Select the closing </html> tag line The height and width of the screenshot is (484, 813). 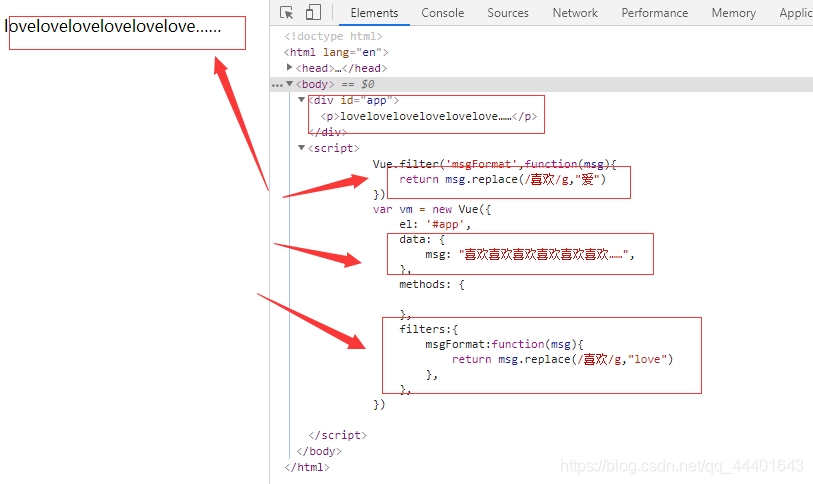pyautogui.click(x=306, y=467)
